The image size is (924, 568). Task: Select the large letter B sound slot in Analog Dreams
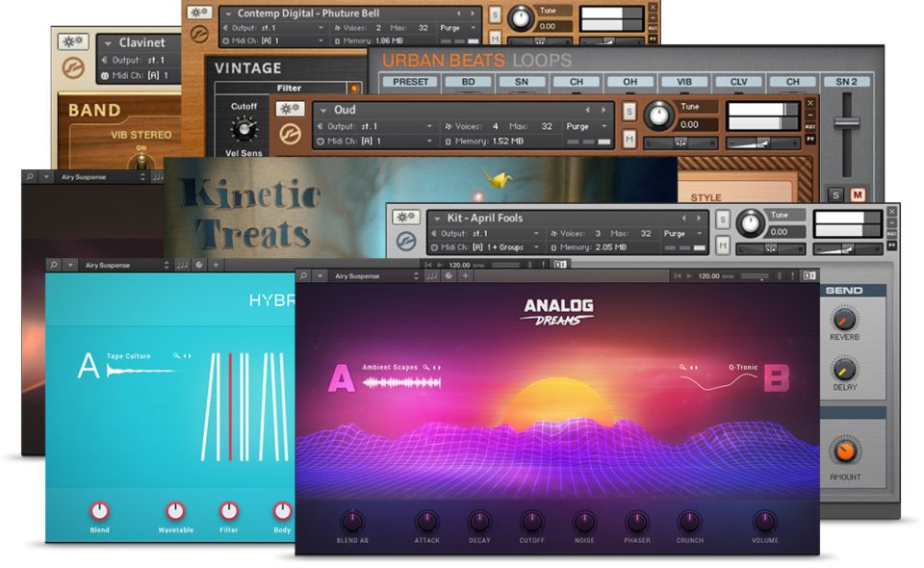pos(776,378)
